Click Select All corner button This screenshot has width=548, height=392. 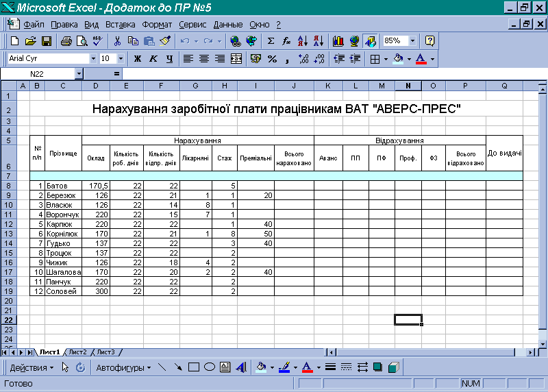(x=9, y=86)
